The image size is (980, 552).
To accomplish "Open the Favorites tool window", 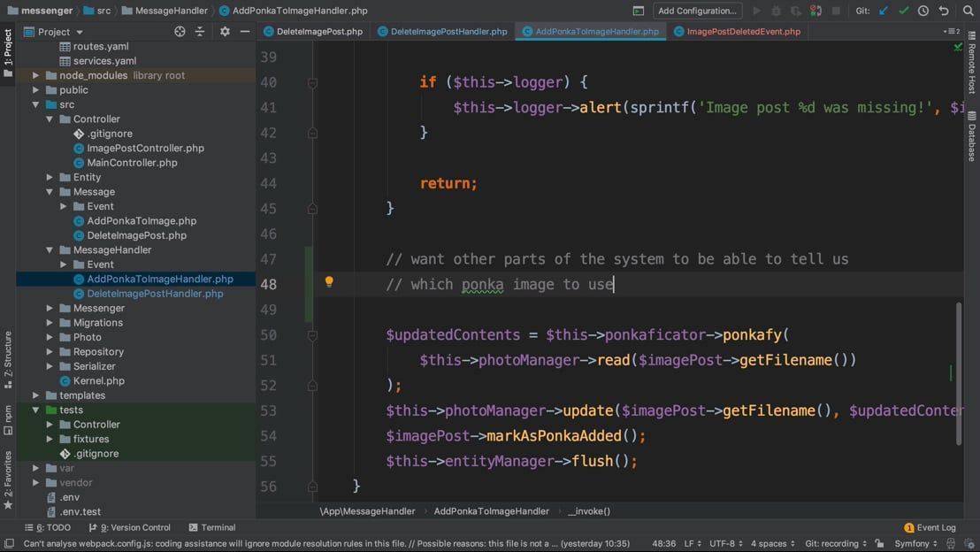I will pos(7,479).
